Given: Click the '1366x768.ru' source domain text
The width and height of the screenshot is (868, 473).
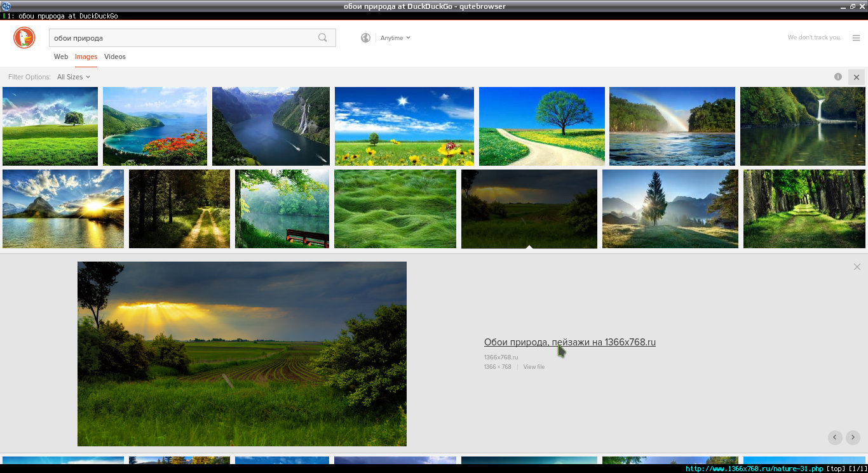Looking at the screenshot, I should click(501, 357).
